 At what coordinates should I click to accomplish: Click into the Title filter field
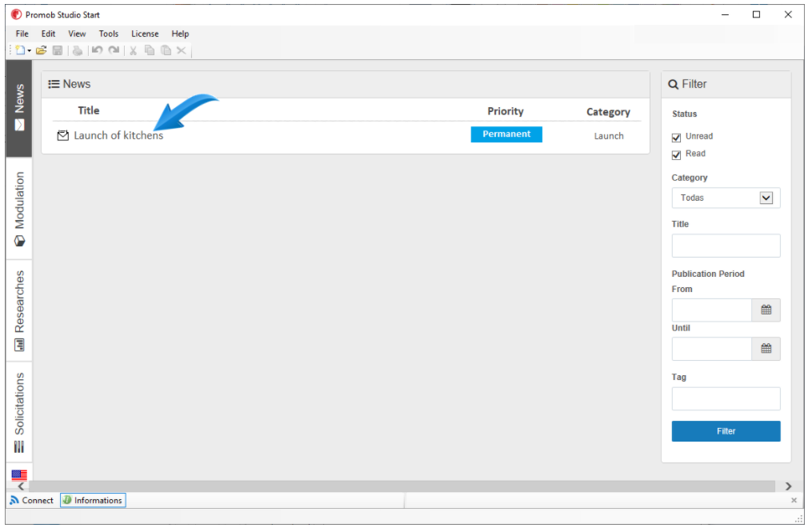point(726,246)
